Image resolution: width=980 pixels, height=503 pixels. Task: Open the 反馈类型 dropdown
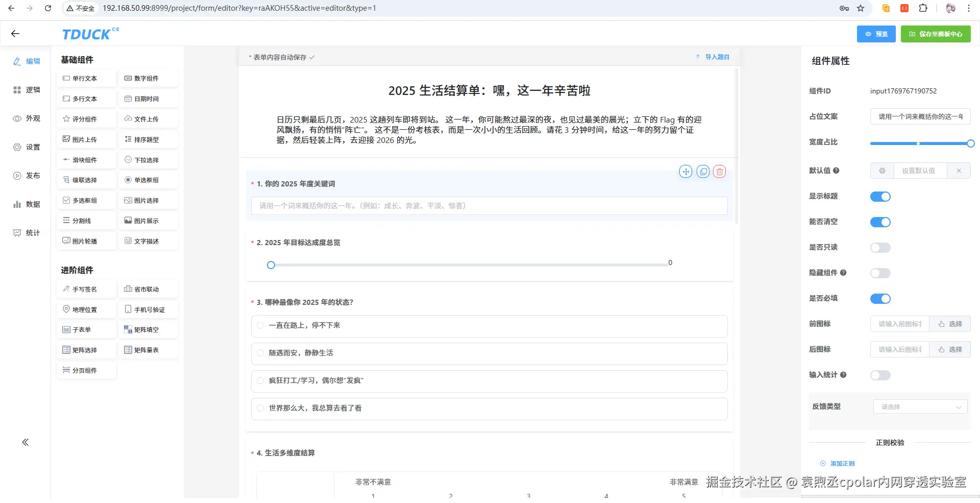click(920, 407)
